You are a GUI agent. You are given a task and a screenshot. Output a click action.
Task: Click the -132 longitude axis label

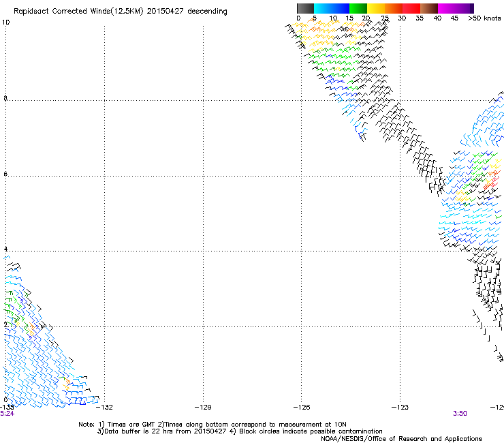click(x=104, y=408)
